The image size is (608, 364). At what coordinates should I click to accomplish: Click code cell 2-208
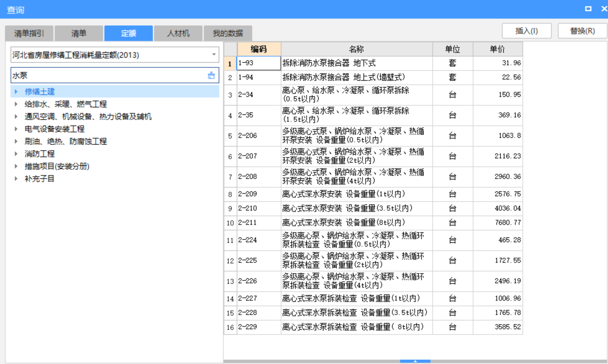[x=259, y=177]
